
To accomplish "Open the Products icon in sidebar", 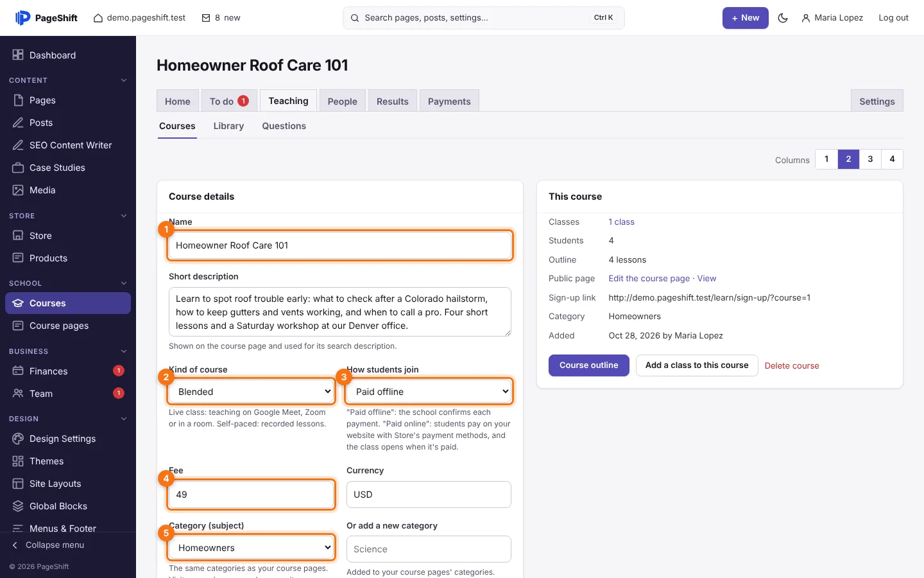I will coord(18,258).
